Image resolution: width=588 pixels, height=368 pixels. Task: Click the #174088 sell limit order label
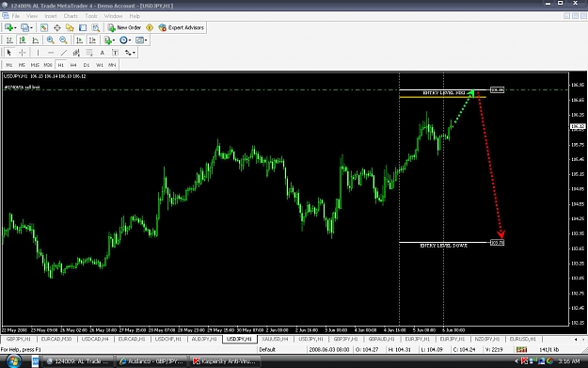pyautogui.click(x=22, y=87)
